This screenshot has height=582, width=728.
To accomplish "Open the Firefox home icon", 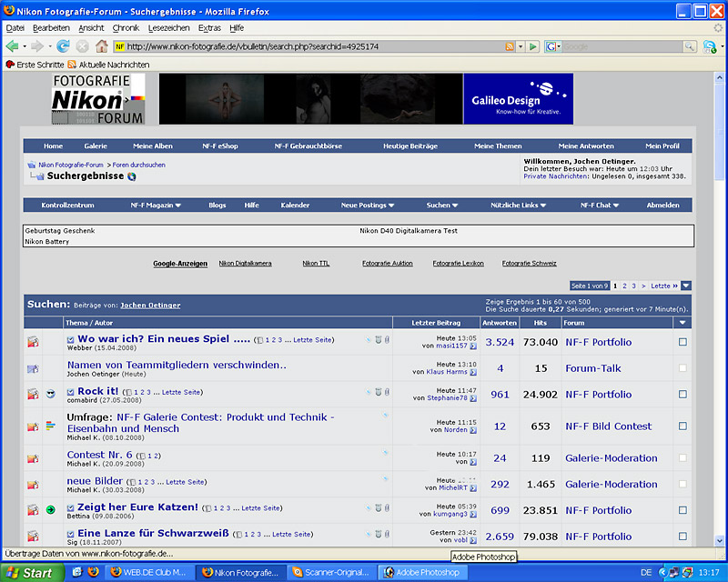I will coord(102,46).
